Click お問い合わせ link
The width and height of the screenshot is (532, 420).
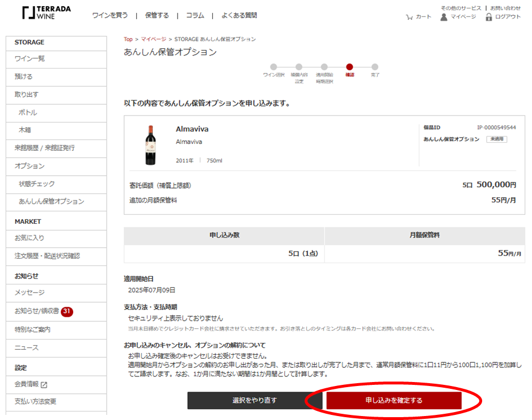pyautogui.click(x=505, y=8)
